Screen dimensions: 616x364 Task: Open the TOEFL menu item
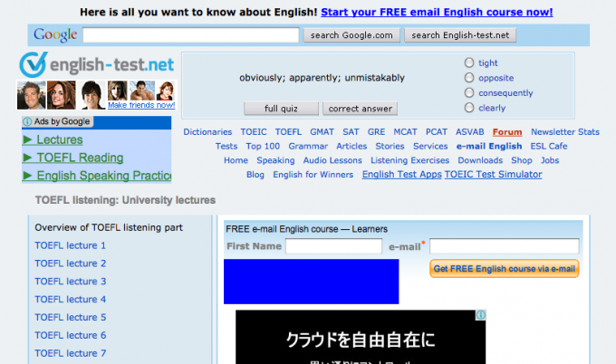coord(288,132)
